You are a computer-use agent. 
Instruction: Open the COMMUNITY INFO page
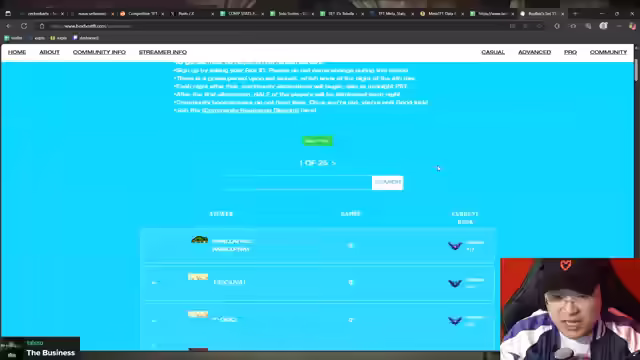[99, 52]
